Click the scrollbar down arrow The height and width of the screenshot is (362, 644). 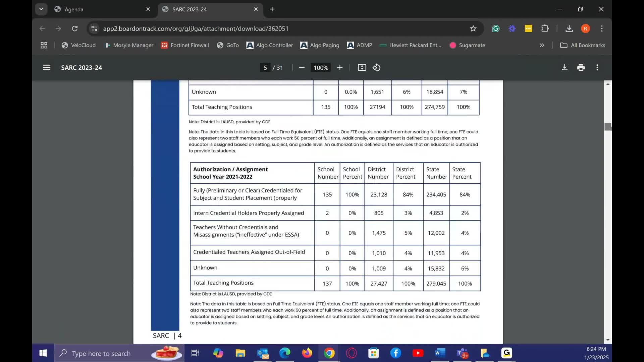point(608,340)
